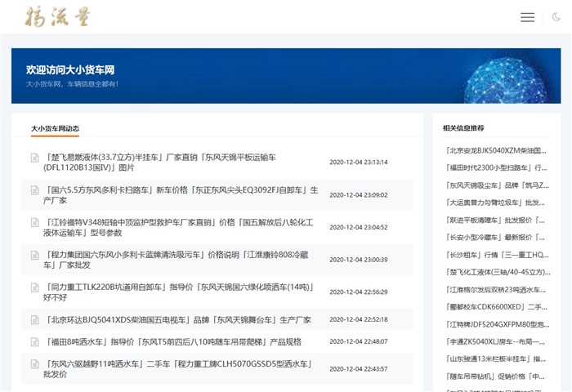Click document icon beside 楚飞易燃液体 article
This screenshot has width=572, height=392.
[x=34, y=158]
